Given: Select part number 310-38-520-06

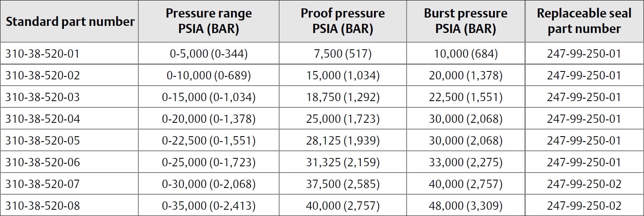Looking at the screenshot, I should [42, 162].
